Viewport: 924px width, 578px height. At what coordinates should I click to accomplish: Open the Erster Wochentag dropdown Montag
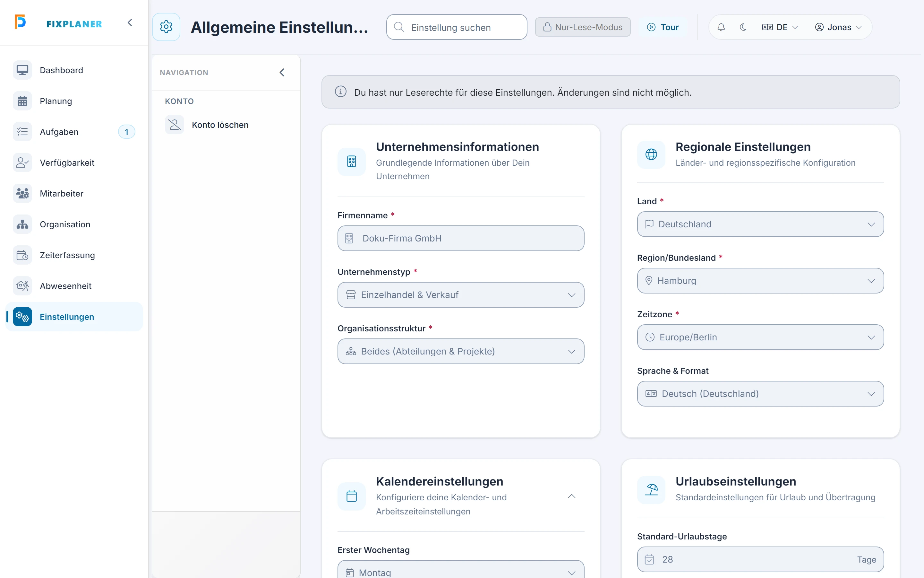click(460, 570)
